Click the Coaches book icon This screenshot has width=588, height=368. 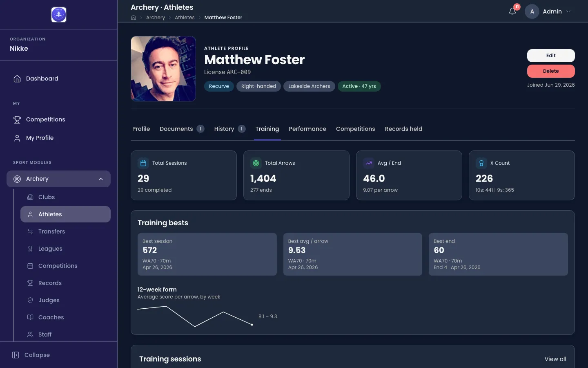click(x=30, y=317)
